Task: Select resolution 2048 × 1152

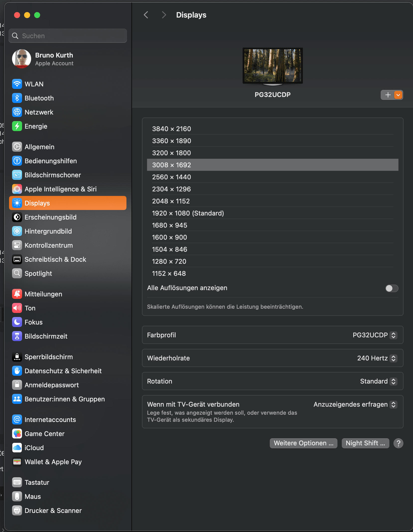Action: coord(273,201)
